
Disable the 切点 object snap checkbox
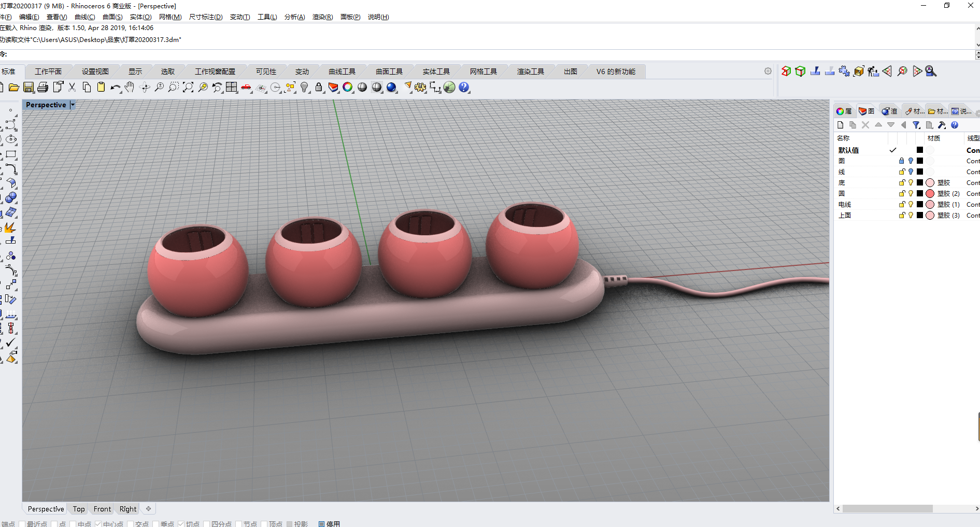click(x=181, y=524)
